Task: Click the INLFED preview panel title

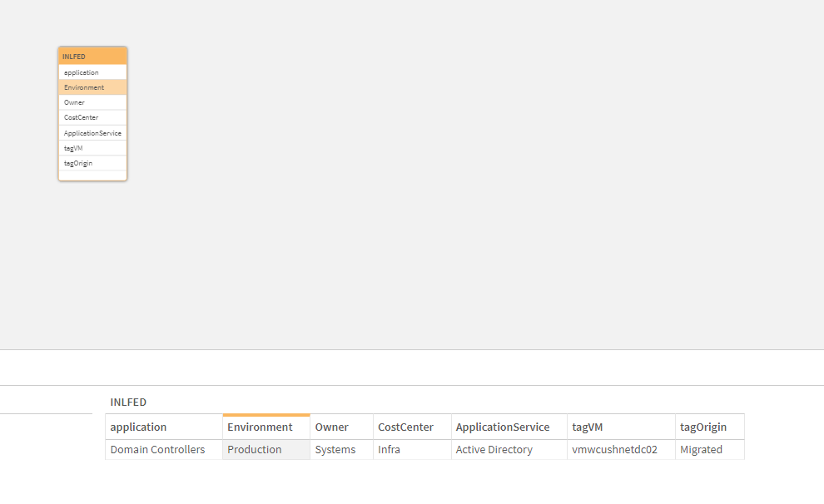Action: [128, 402]
